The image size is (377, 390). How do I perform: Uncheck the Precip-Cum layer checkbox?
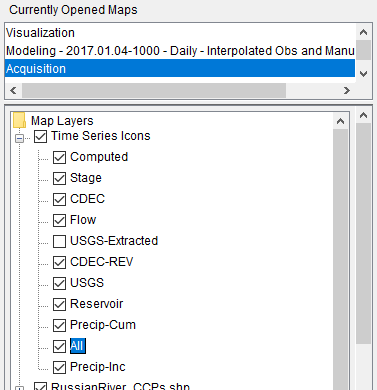(x=59, y=325)
